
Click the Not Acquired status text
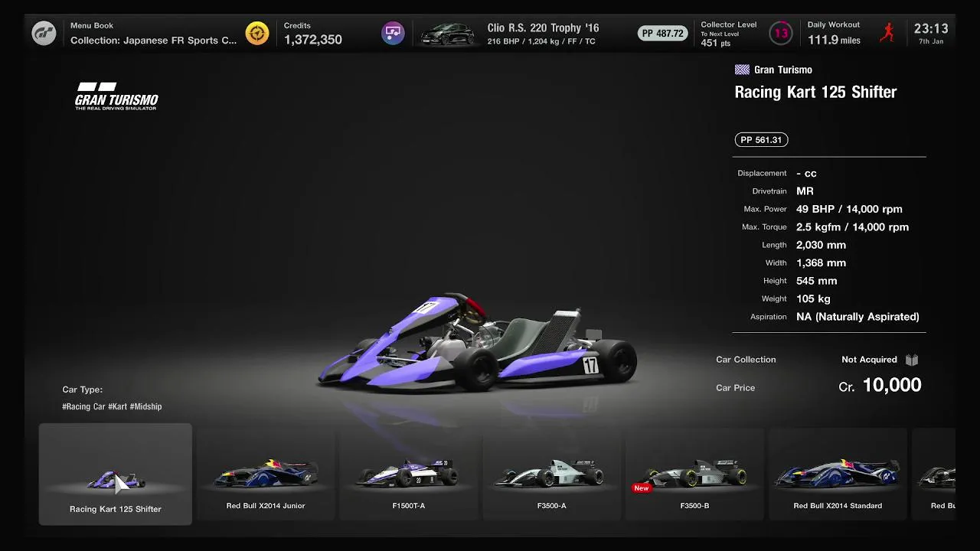869,360
